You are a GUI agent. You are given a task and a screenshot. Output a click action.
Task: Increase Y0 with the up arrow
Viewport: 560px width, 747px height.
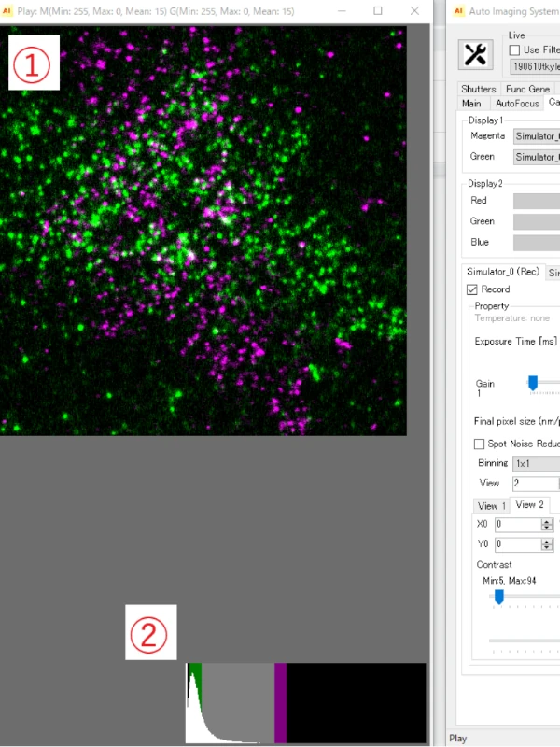click(547, 542)
